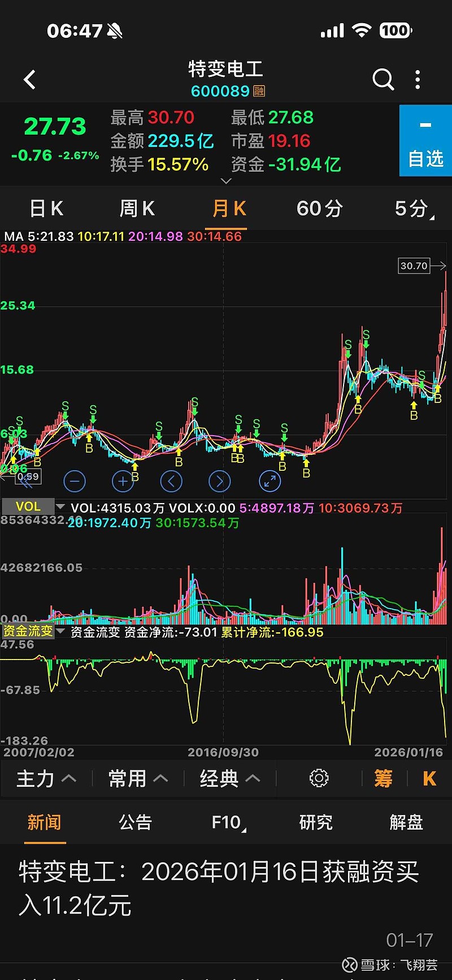
Task: Open the 资金流变 indicator dropdown
Action: pos(33,631)
